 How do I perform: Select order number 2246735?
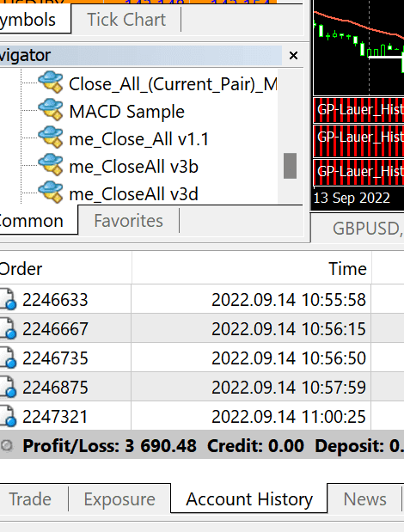(55, 358)
